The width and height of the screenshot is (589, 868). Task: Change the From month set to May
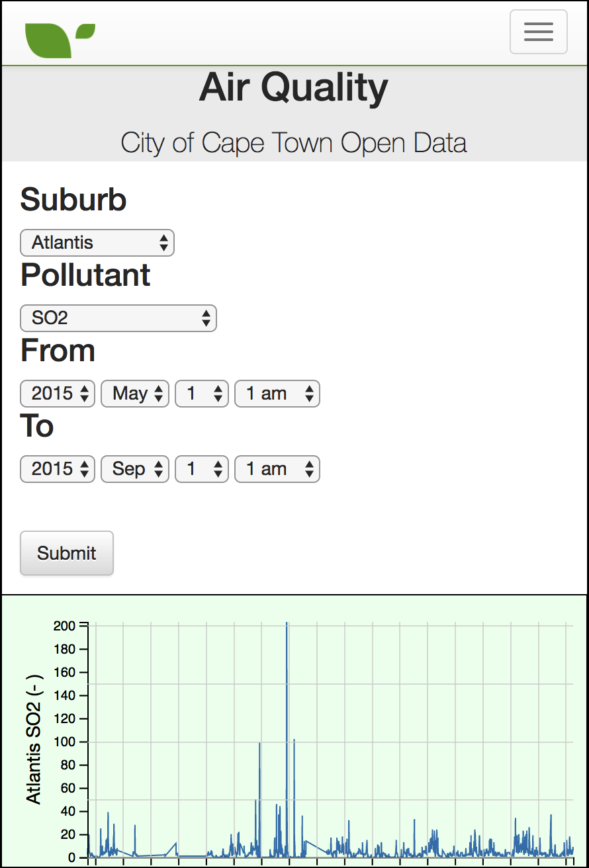[x=135, y=394]
